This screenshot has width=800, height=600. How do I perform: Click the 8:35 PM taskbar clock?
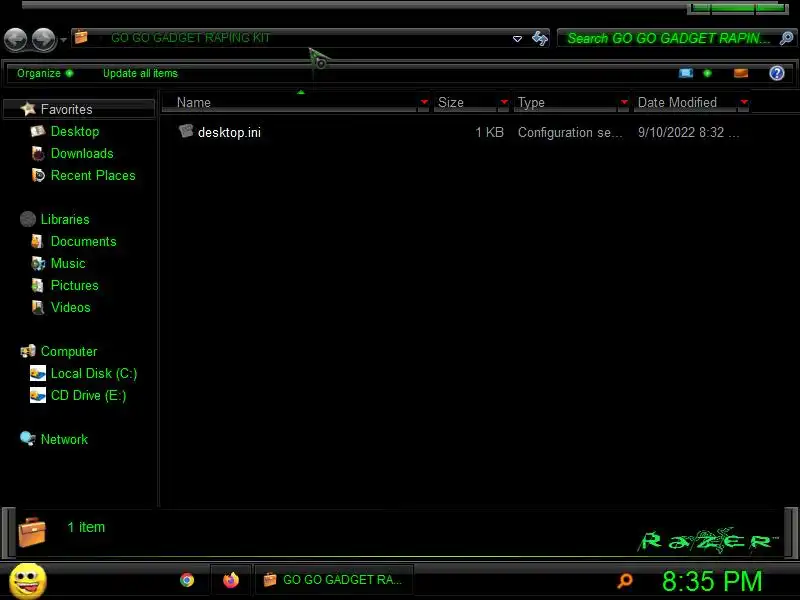tap(712, 581)
